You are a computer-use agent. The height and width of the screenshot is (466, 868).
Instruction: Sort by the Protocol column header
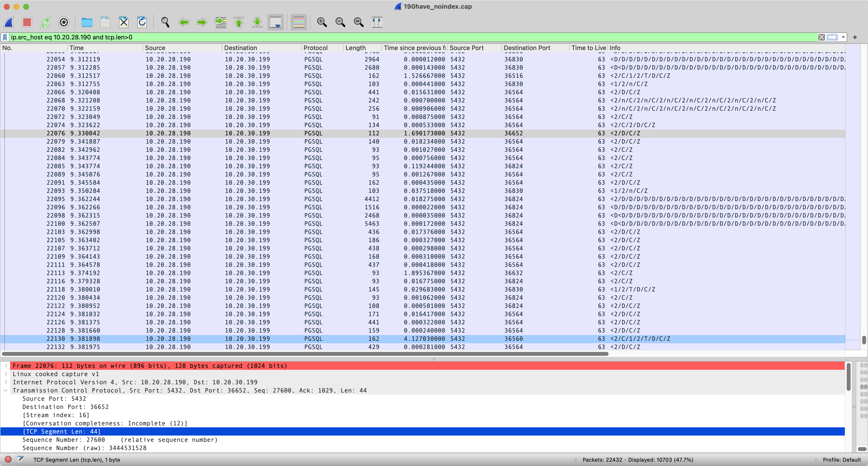click(315, 48)
